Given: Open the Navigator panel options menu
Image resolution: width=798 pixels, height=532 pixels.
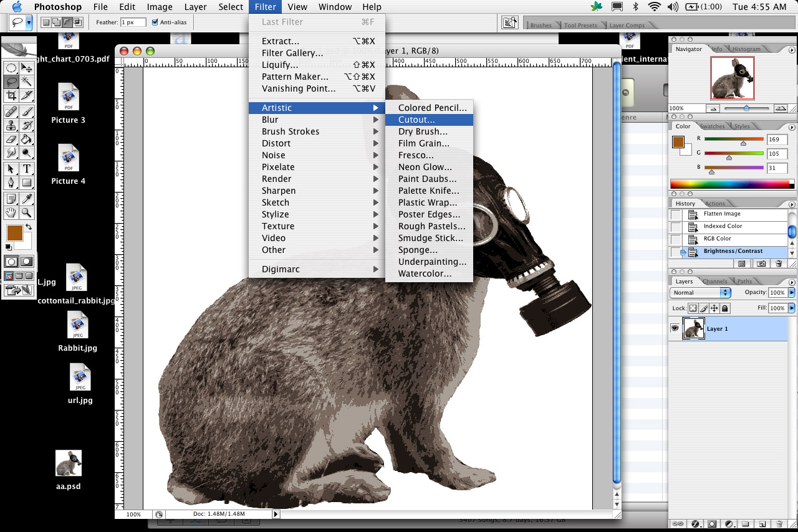Looking at the screenshot, I should click(792, 49).
